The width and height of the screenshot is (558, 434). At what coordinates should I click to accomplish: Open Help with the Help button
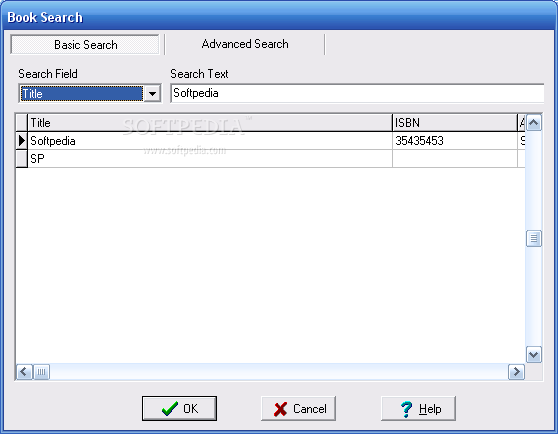[418, 408]
